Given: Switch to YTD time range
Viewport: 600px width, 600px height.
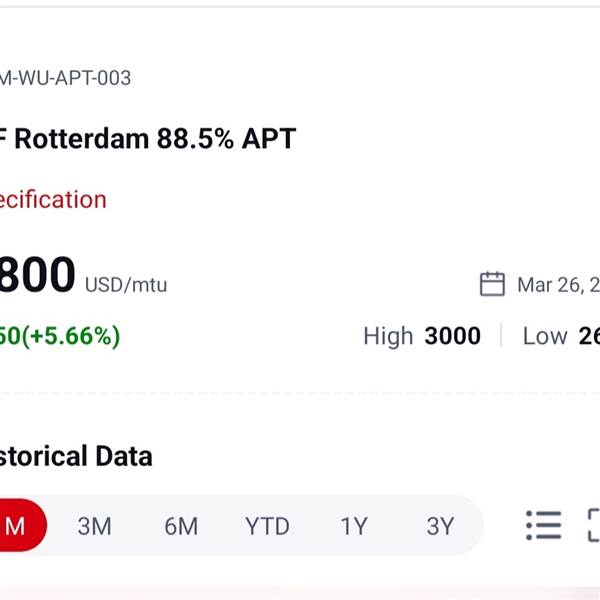Looking at the screenshot, I should [267, 526].
